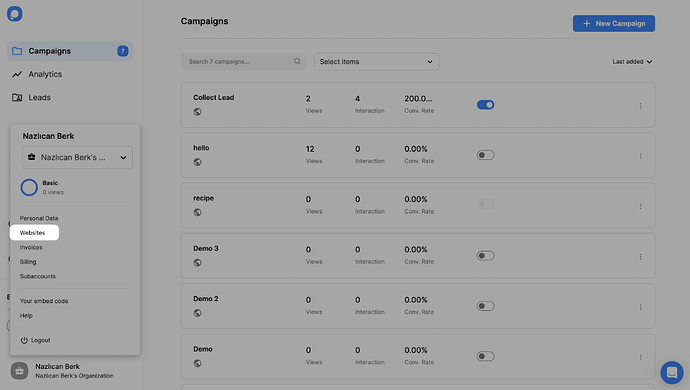Viewport: 690px width, 390px height.
Task: Click the Basic plan usage progress circle
Action: (x=29, y=188)
